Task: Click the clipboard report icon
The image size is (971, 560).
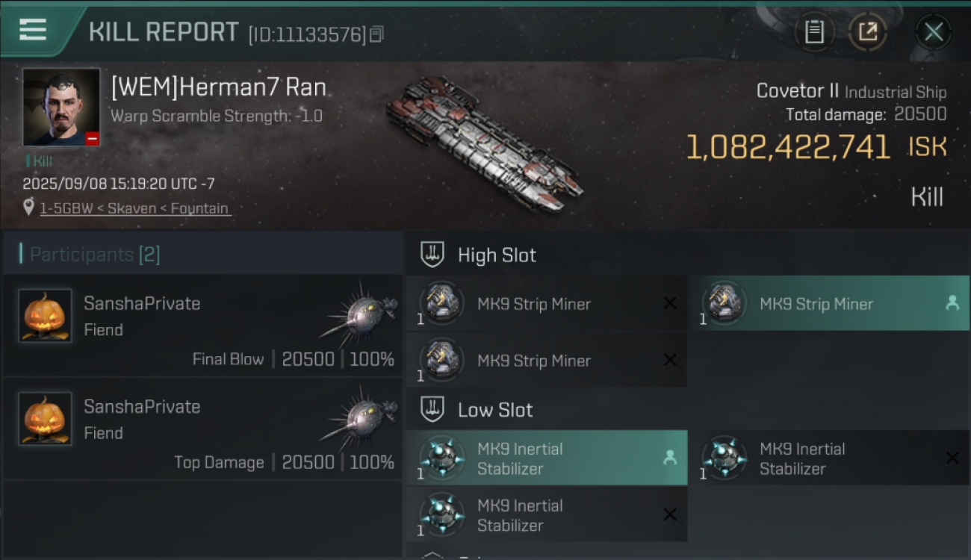Action: [x=814, y=31]
